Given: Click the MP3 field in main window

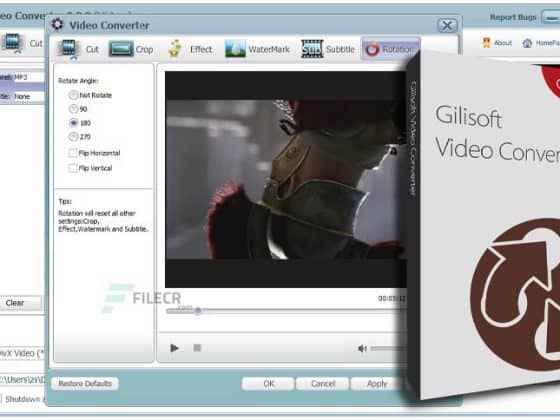Looking at the screenshot, I should (29, 77).
